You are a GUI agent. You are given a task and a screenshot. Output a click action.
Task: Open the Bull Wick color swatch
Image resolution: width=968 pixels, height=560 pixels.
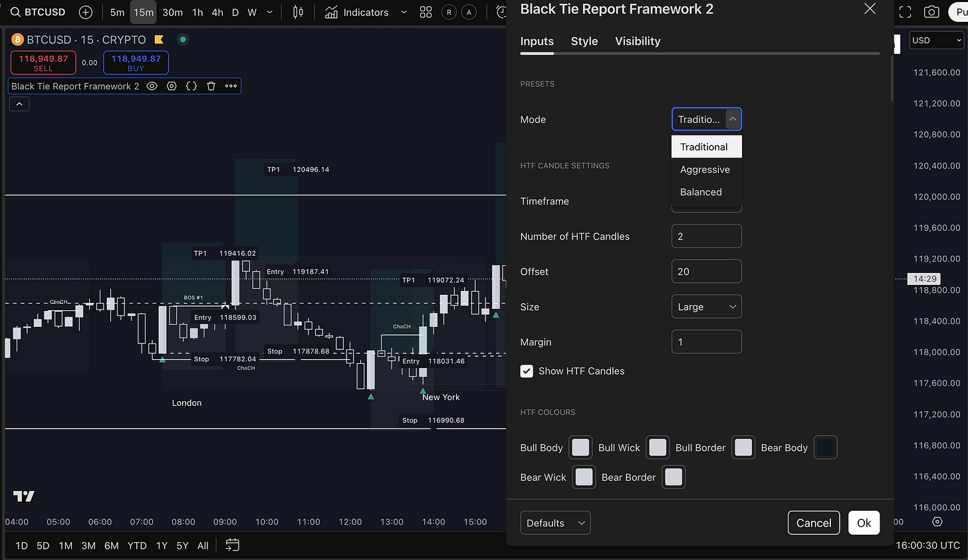pyautogui.click(x=658, y=448)
